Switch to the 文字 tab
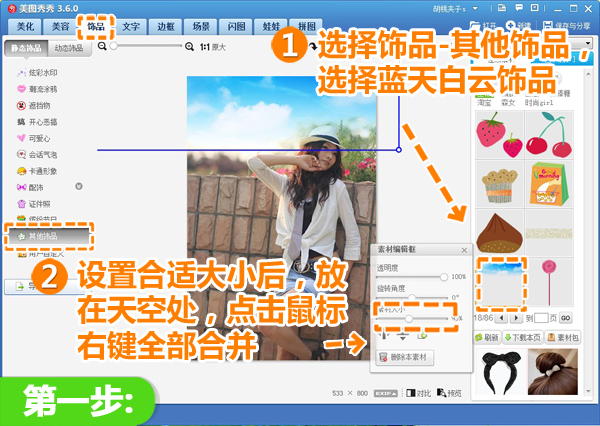This screenshot has height=426, width=600. [131, 27]
